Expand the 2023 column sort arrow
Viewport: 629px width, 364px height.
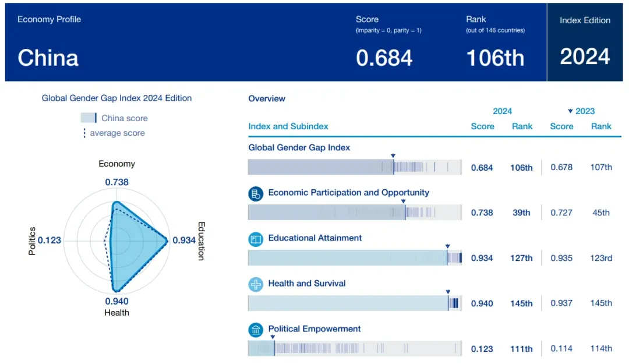coord(570,111)
